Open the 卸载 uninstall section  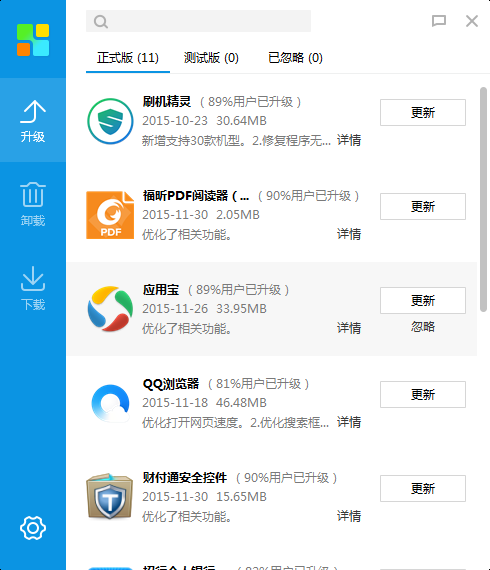click(33, 204)
